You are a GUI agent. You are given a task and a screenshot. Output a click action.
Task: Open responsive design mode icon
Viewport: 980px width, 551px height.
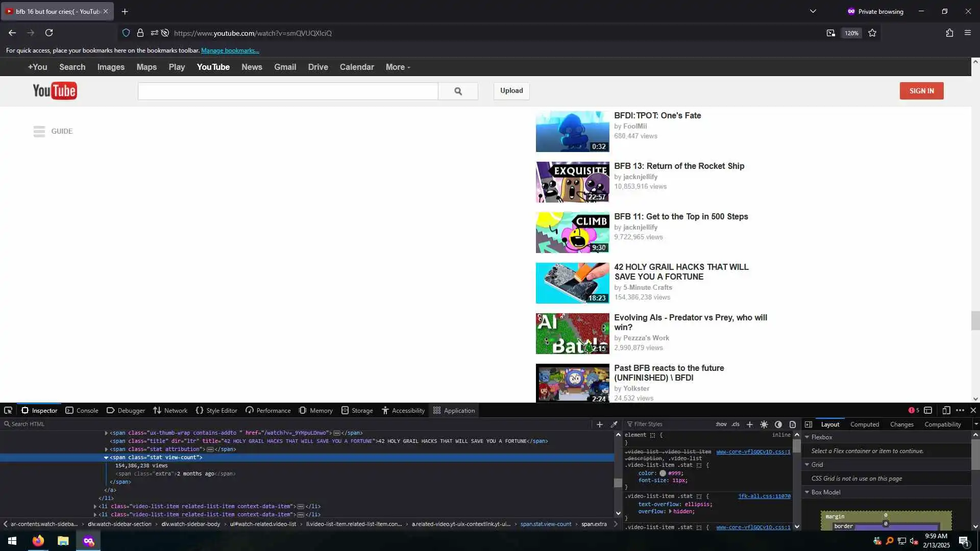tap(946, 410)
